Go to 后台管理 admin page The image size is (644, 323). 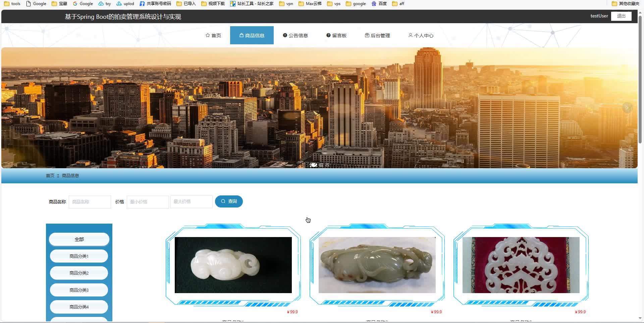377,35
